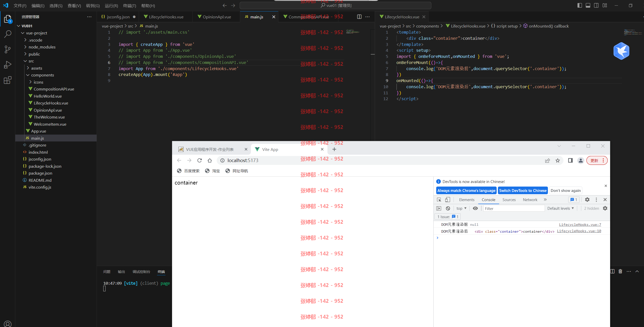This screenshot has height=327, width=644.
Task: Switch to jsconfig.json editor tab
Action: 118,17
